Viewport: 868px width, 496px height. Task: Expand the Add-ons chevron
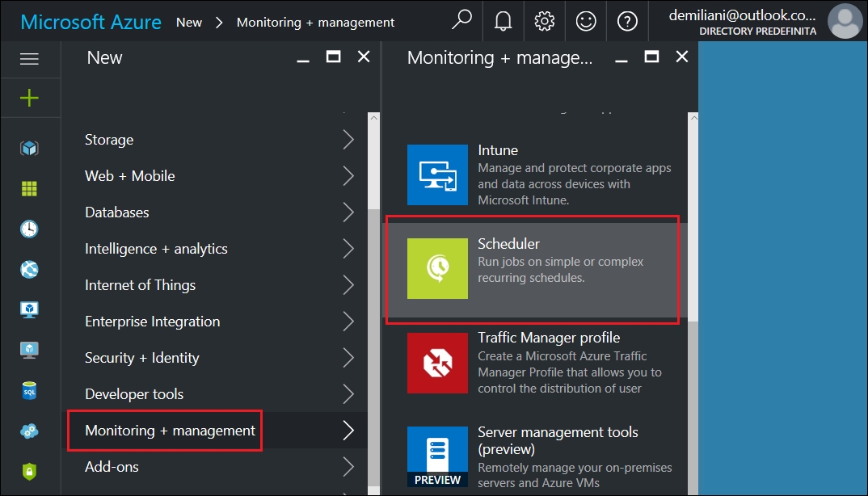tap(348, 467)
